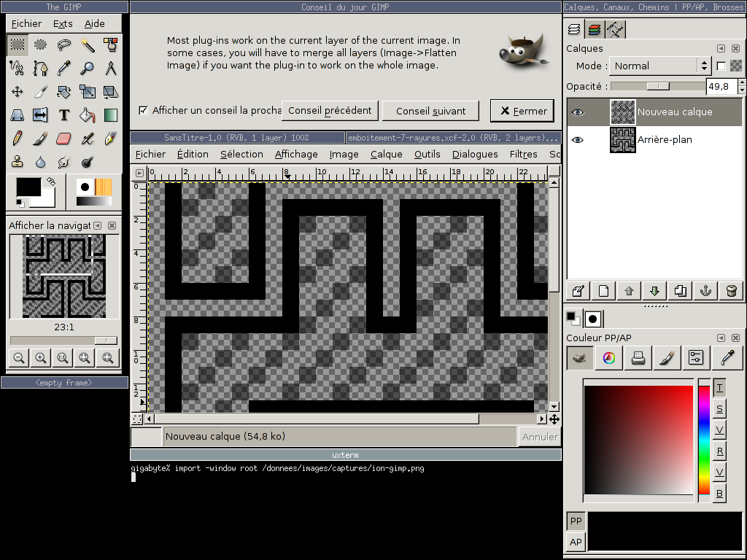Uncheck 'Afficher un conseil la prochaine fois'
Image resolution: width=747 pixels, height=560 pixels.
pyautogui.click(x=143, y=111)
